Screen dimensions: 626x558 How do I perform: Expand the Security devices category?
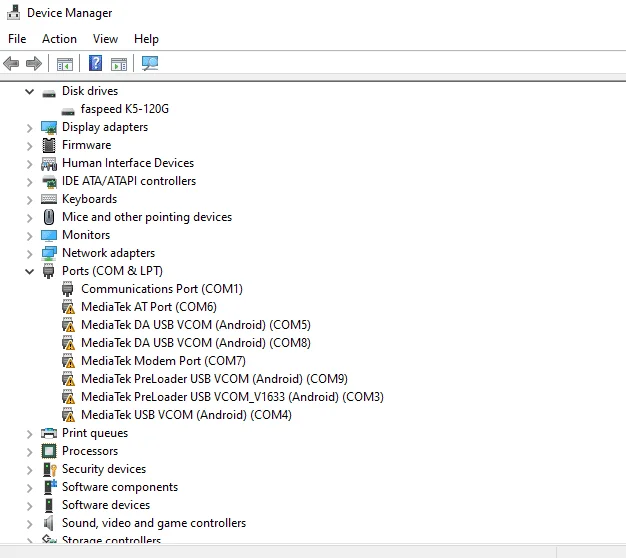(30, 470)
